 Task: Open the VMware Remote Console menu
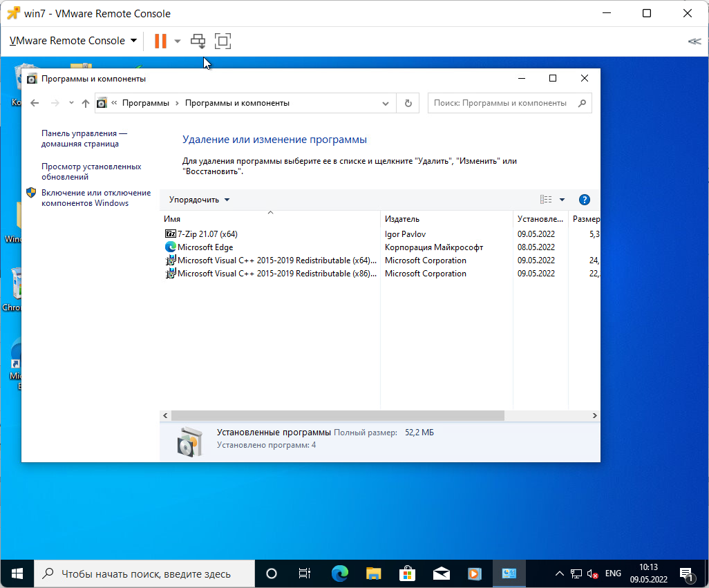click(73, 41)
